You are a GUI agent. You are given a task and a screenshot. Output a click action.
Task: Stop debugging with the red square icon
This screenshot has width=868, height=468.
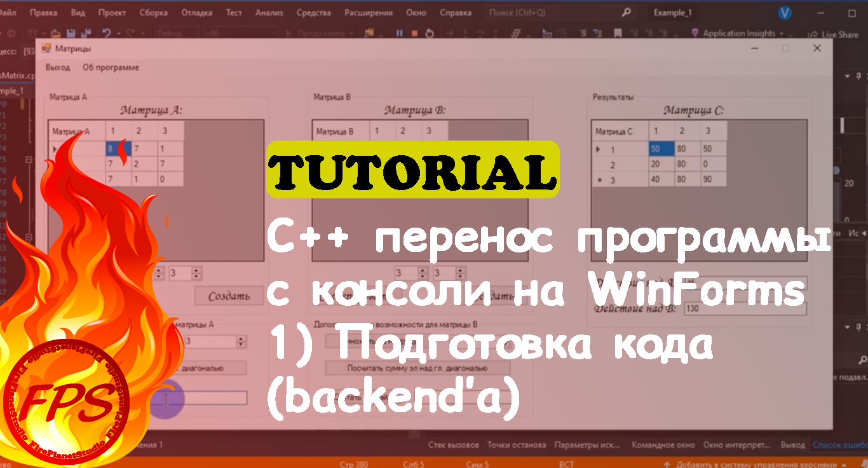414,34
